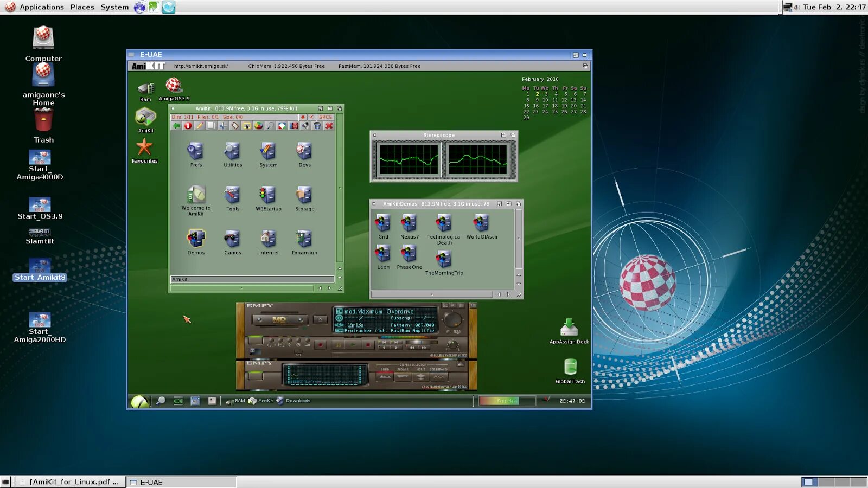The width and height of the screenshot is (868, 488).
Task: Click the green back arrow in AmiKit toolbar
Action: [x=176, y=126]
